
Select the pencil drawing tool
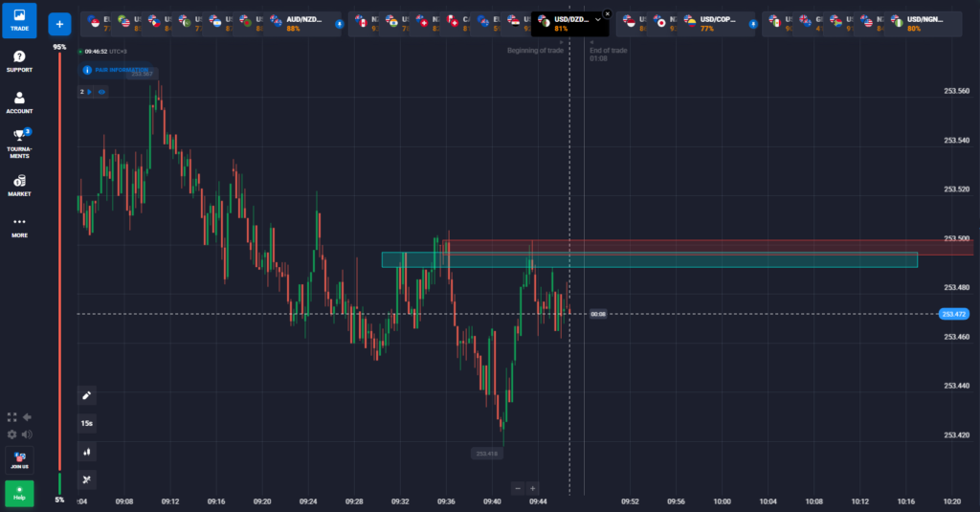[x=87, y=394]
